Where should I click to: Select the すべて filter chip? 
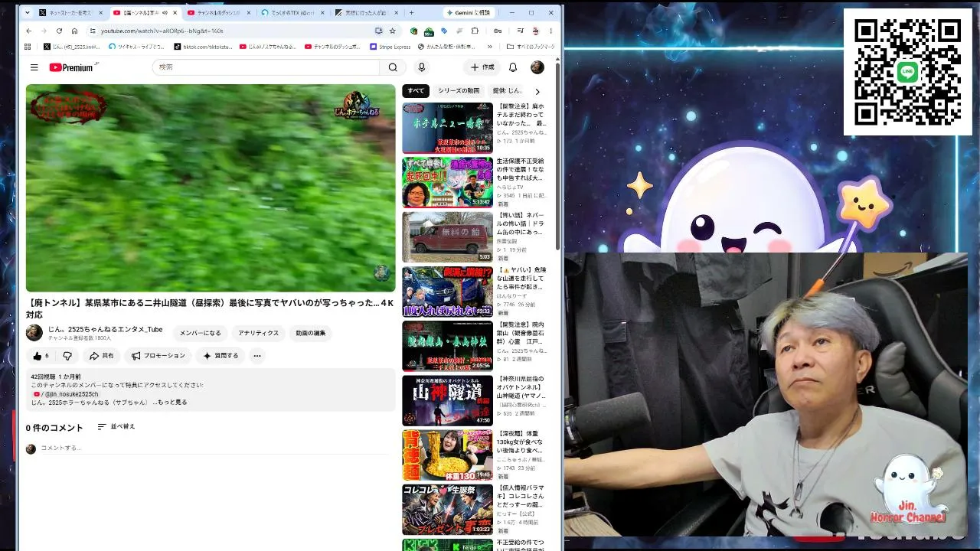click(x=416, y=91)
